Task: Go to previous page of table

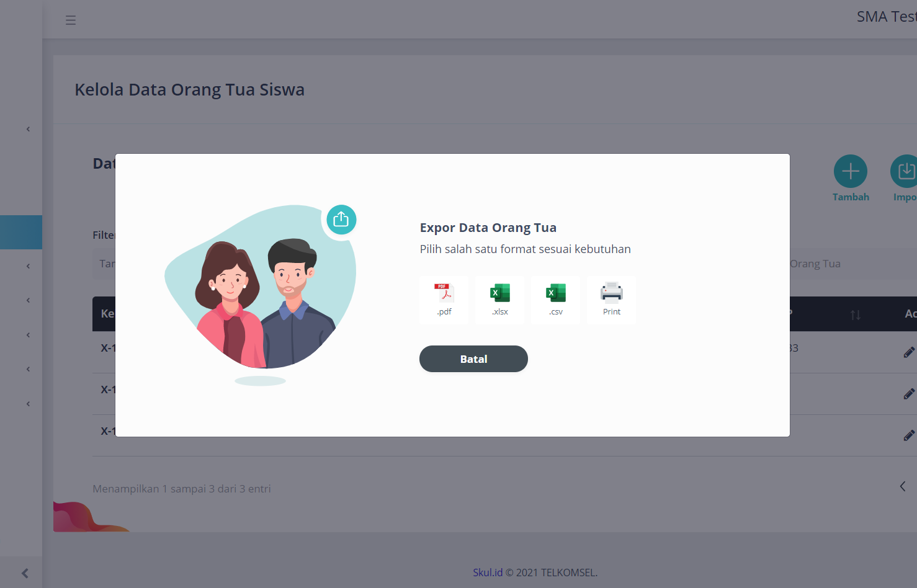Action: click(x=903, y=486)
